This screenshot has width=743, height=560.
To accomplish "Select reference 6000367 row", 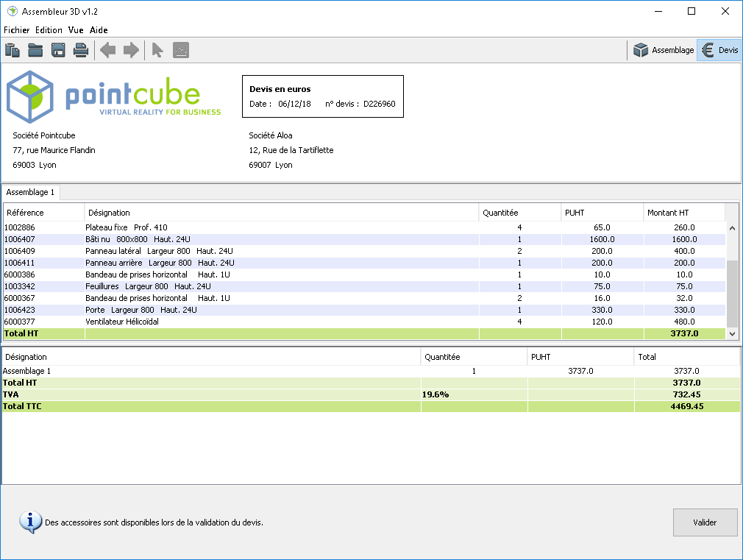I will [364, 298].
